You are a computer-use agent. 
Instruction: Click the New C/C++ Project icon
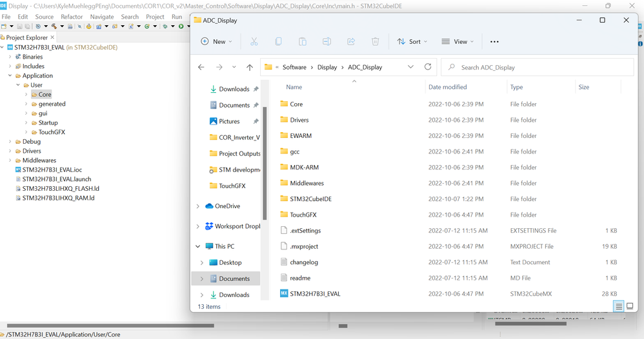point(99,26)
